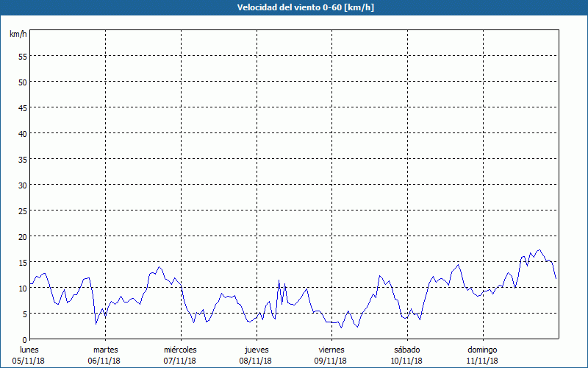Viewport: 588px width, 368px height.
Task: Click the y-axis value 0
Action: [25, 340]
